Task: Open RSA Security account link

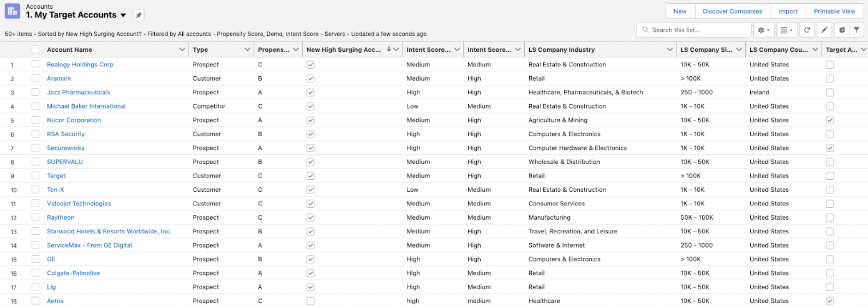Action: (66, 134)
